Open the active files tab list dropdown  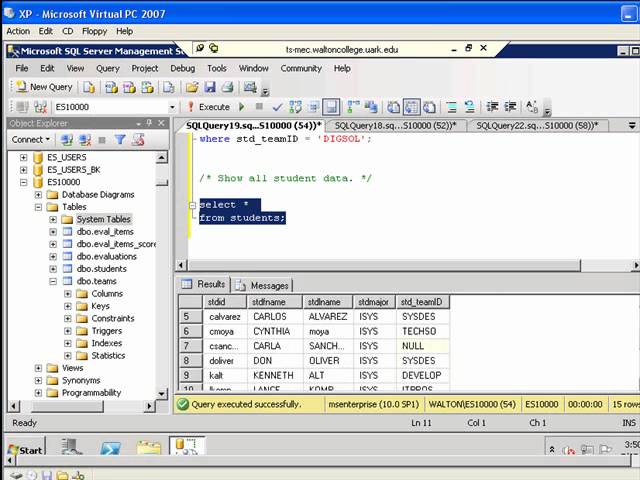[x=632, y=126]
